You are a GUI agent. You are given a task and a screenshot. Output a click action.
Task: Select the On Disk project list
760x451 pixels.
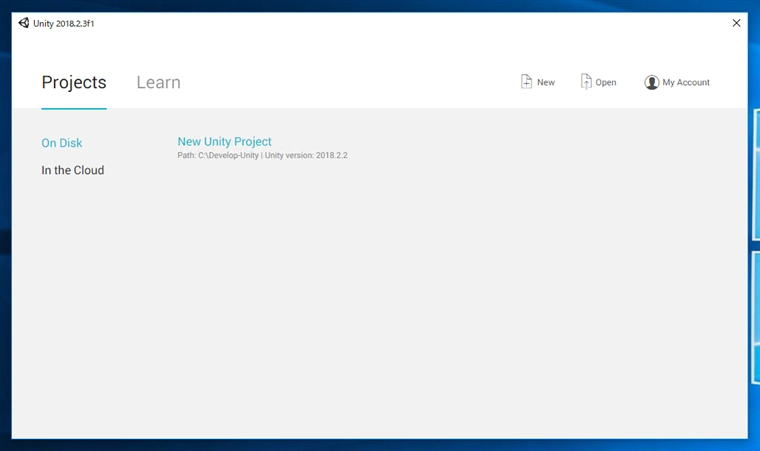click(62, 143)
